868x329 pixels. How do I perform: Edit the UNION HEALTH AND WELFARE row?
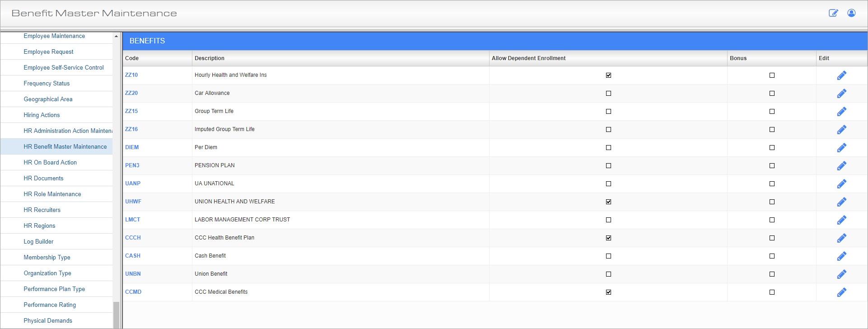(841, 202)
